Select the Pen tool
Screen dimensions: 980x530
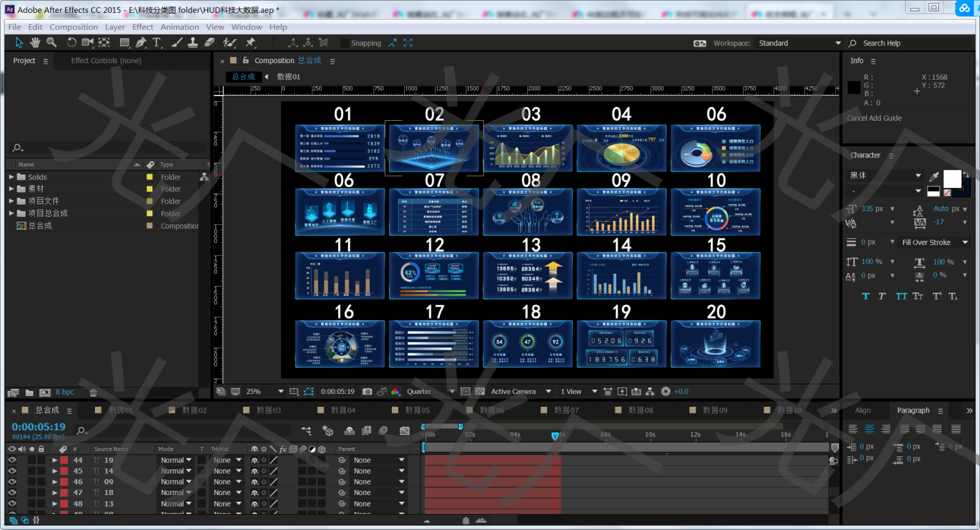coord(141,42)
